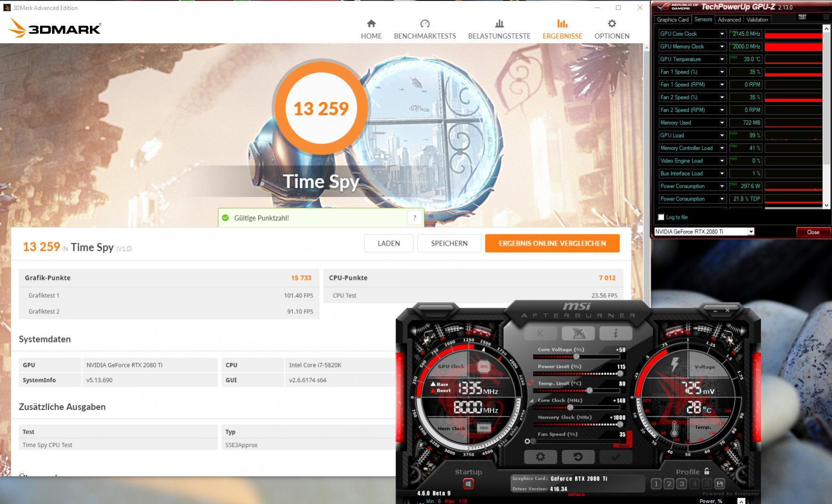
Task: Open the GPU Core Clock sensor dropdown
Action: (x=722, y=34)
